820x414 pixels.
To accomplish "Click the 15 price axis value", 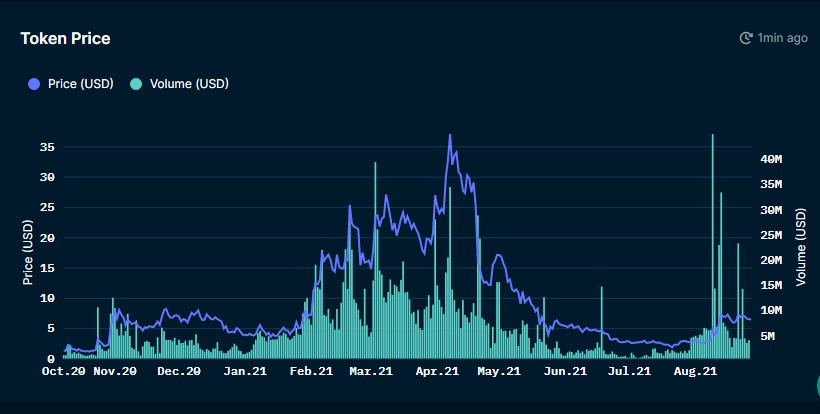I will 47,268.
